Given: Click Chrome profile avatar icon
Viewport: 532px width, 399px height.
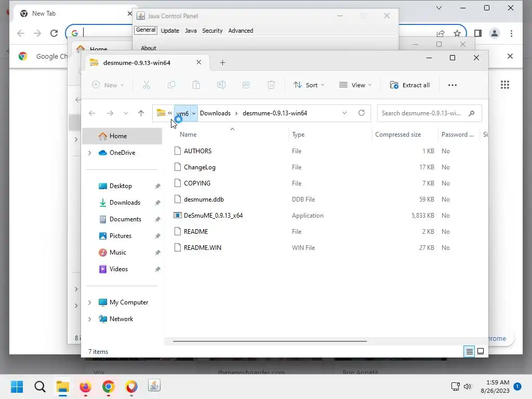Looking at the screenshot, I should tap(495, 33).
